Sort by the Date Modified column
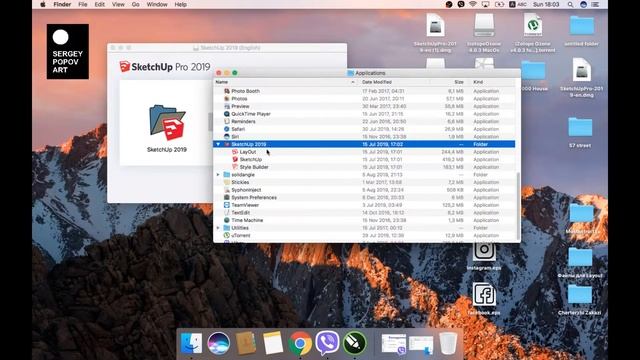The width and height of the screenshot is (640, 360). [x=393, y=82]
